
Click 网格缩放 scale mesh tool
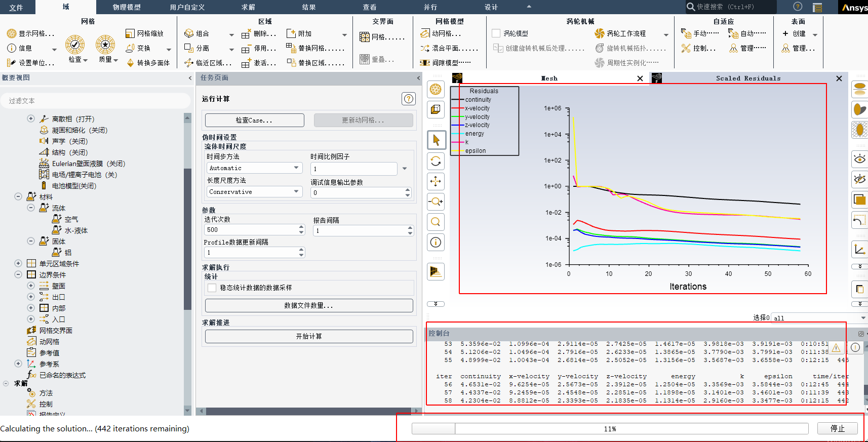[x=130, y=33]
